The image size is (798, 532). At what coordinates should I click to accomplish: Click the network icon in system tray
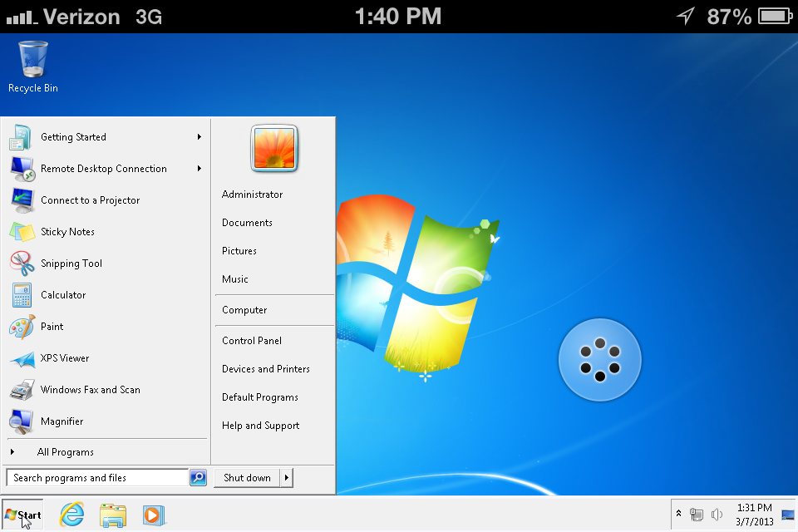(697, 515)
